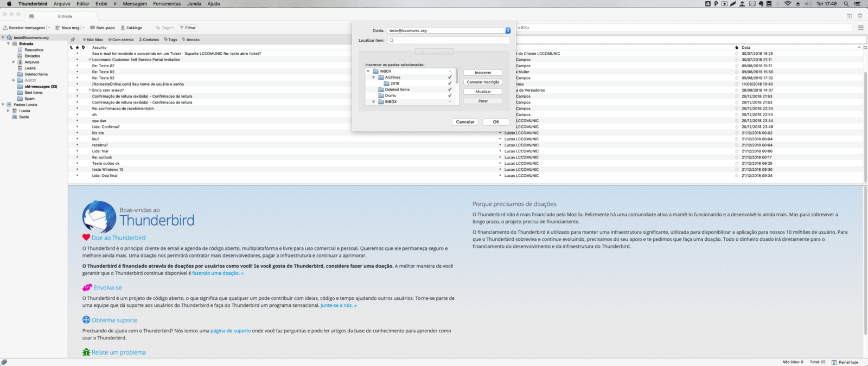Click the Atualizar button
This screenshot has width=868, height=366.
coord(483,92)
